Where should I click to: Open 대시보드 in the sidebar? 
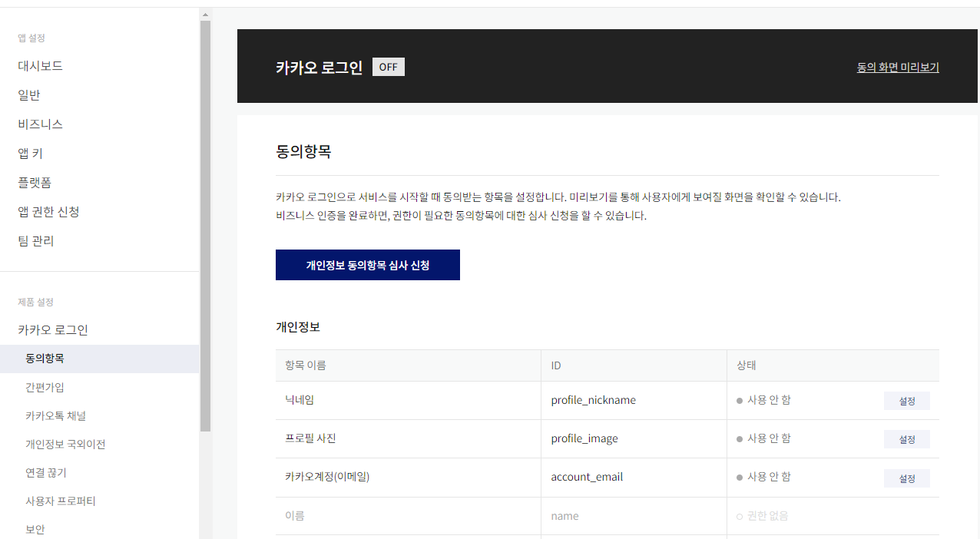coord(41,66)
